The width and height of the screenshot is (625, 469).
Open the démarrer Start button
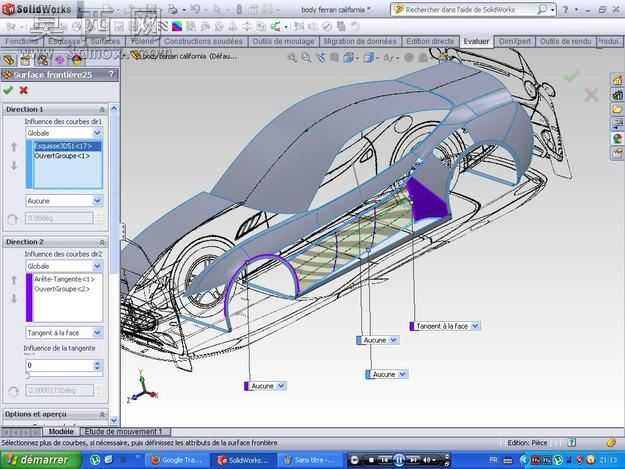click(41, 460)
